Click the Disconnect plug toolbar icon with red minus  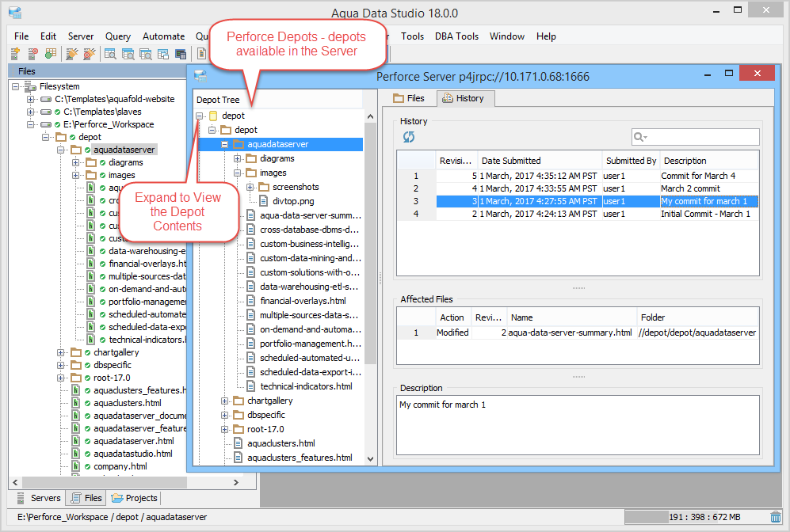[x=90, y=53]
